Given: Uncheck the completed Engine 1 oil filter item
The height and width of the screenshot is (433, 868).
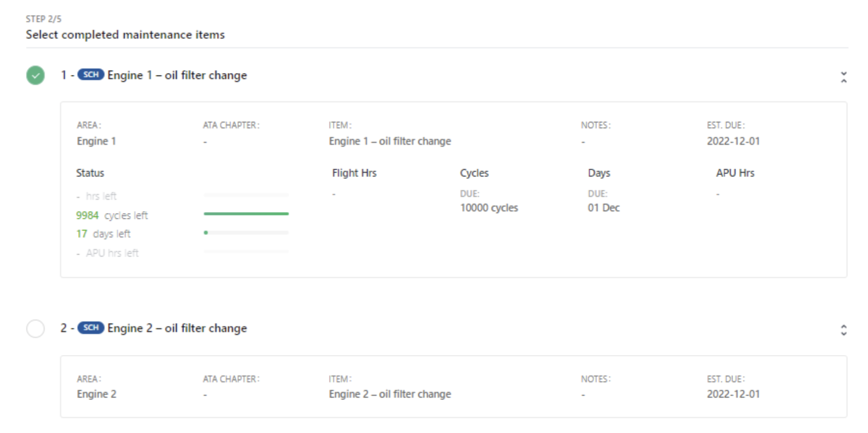Looking at the screenshot, I should [36, 76].
